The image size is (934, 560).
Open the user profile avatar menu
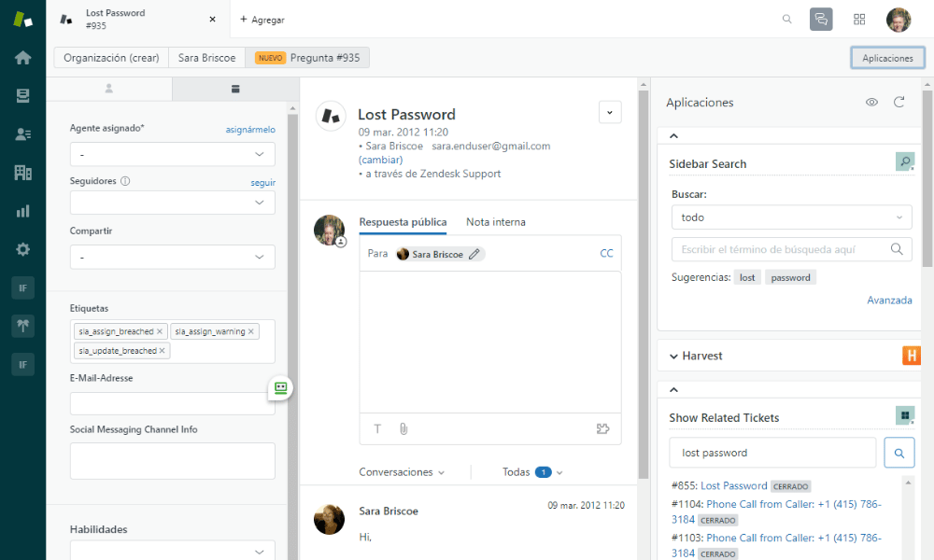click(899, 20)
